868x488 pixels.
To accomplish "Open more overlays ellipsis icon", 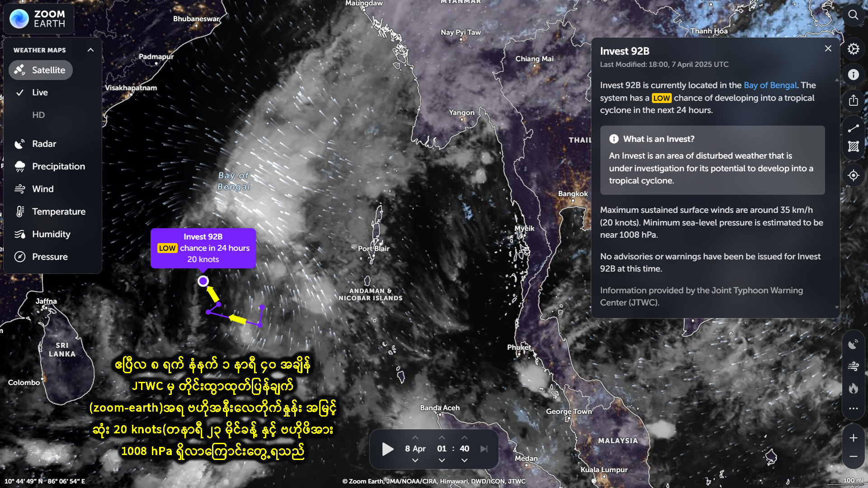I will click(x=853, y=408).
